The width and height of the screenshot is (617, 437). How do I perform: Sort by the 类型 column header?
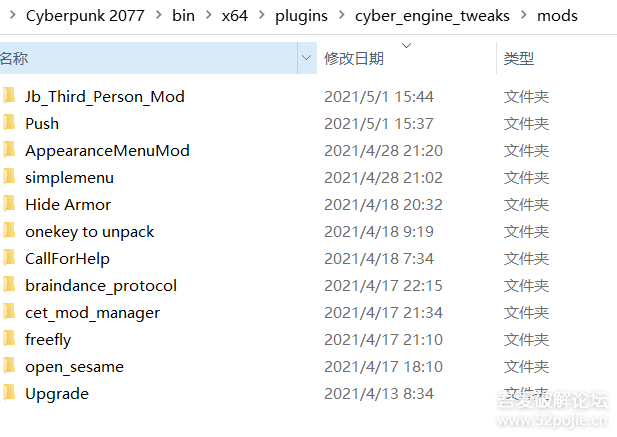518,59
